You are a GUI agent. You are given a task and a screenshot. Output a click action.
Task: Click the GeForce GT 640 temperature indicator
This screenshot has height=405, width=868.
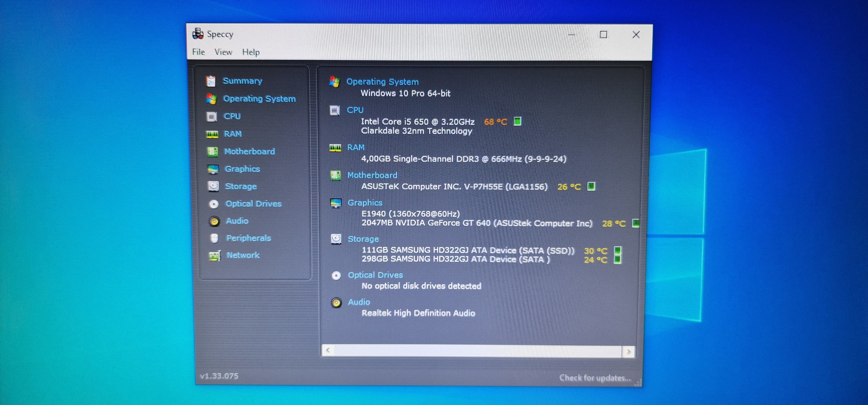click(x=636, y=223)
